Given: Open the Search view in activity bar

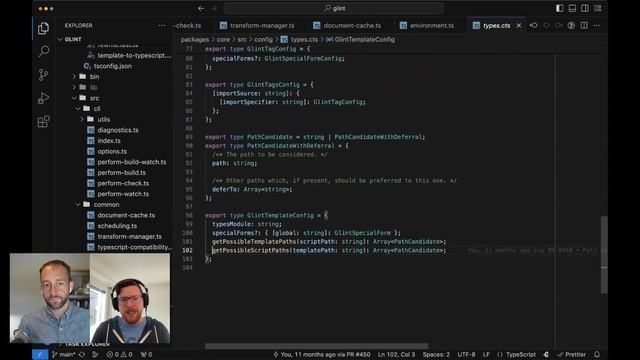Looking at the screenshot, I should (43, 51).
